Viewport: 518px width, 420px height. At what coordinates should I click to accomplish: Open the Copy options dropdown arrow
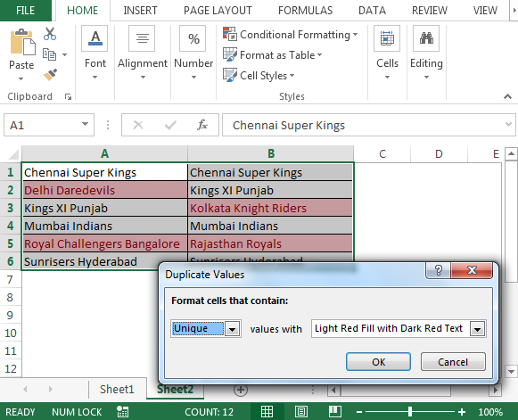point(64,54)
